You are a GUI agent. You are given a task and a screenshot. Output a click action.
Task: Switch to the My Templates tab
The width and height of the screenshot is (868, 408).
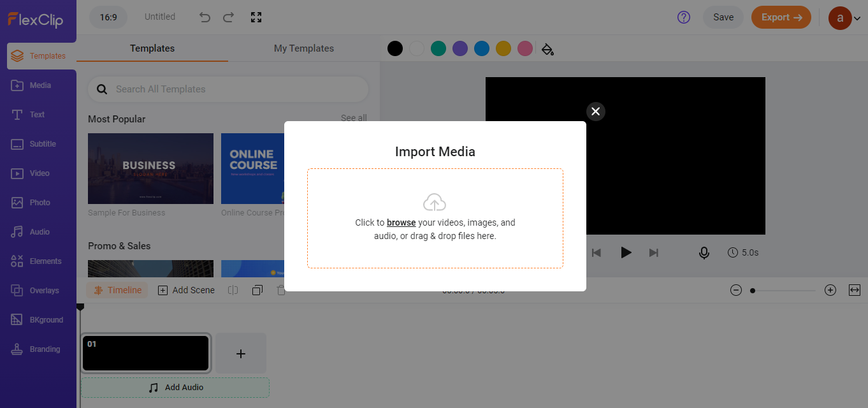304,48
